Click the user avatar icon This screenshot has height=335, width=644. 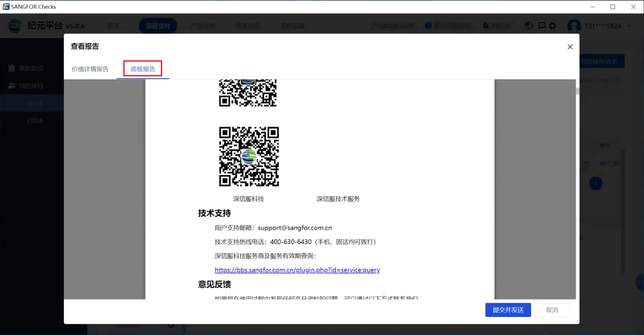coord(574,26)
